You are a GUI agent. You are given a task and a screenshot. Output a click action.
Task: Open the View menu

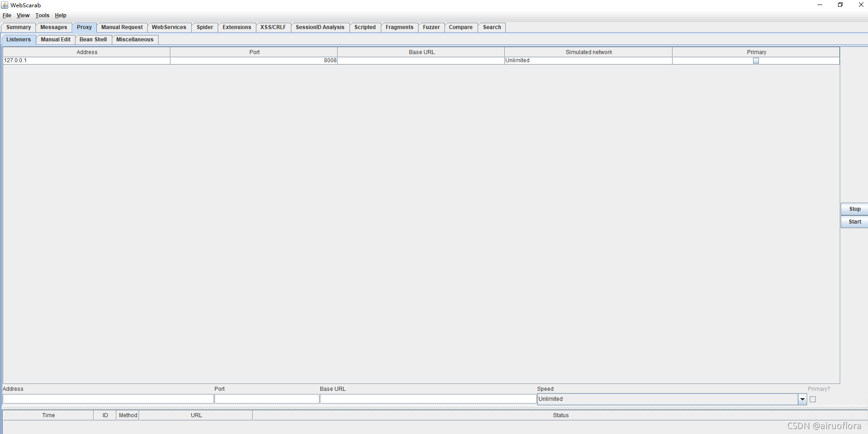tap(23, 15)
